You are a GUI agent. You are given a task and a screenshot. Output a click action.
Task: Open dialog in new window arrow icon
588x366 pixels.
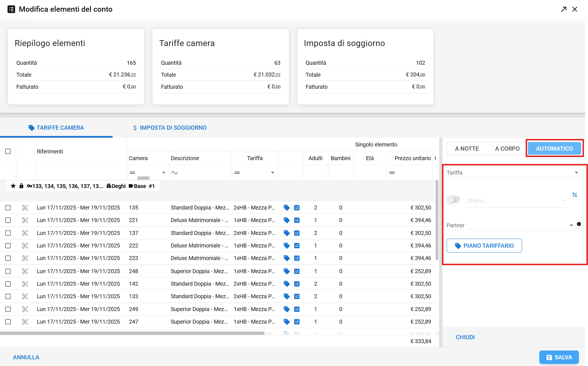pos(563,9)
